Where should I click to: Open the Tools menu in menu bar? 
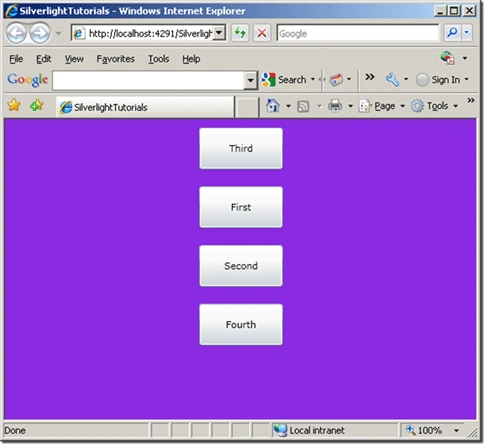point(159,59)
